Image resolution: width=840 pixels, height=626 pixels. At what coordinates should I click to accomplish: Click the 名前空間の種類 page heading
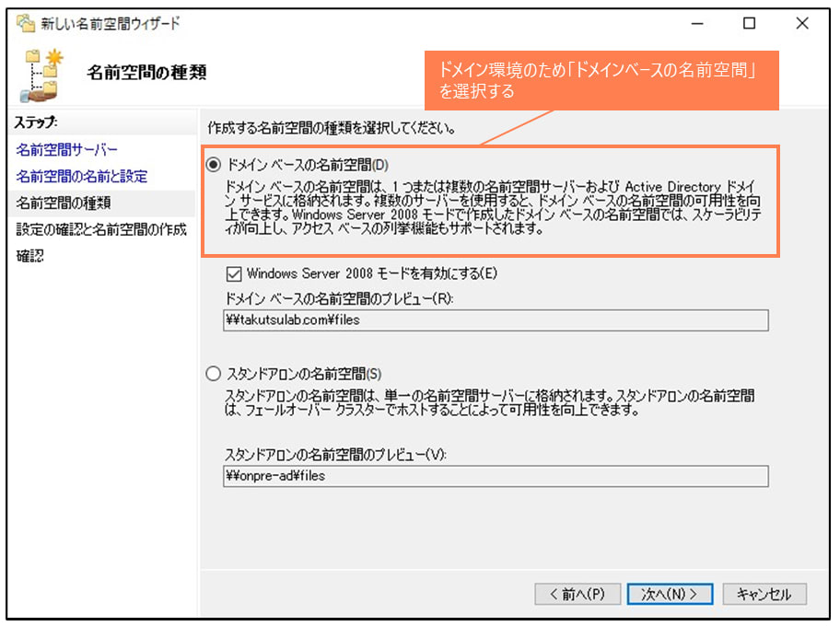(x=146, y=72)
